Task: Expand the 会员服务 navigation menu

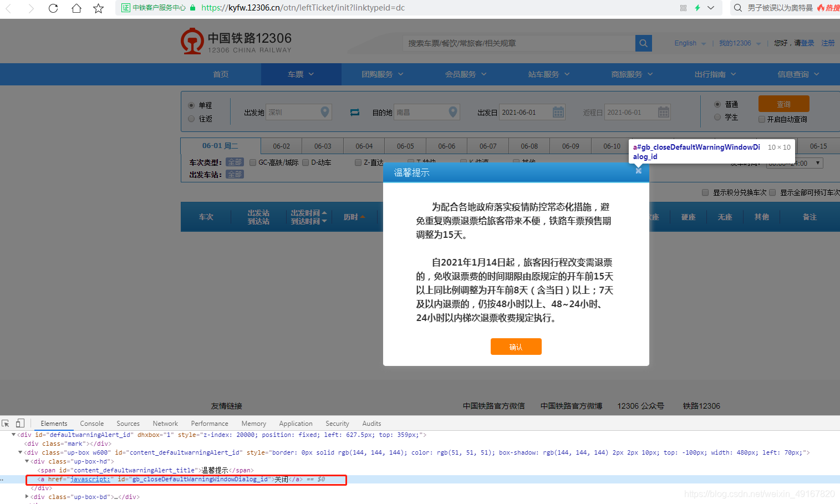Action: tap(466, 74)
